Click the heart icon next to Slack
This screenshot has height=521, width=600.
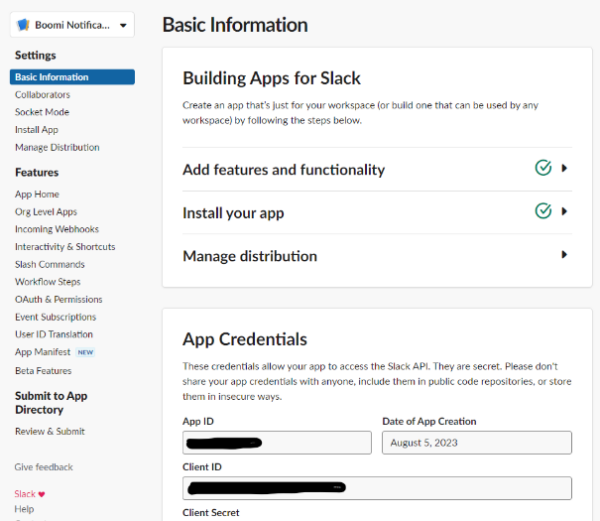(42, 494)
